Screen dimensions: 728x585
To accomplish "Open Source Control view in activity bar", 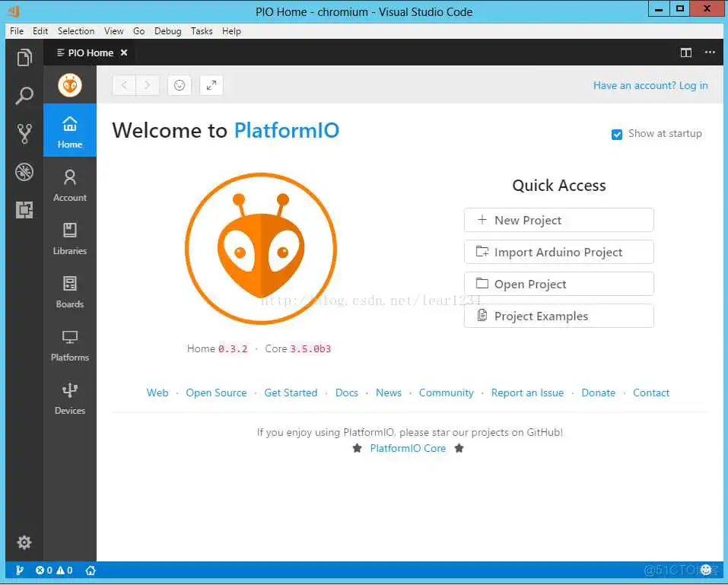I will 24,134.
